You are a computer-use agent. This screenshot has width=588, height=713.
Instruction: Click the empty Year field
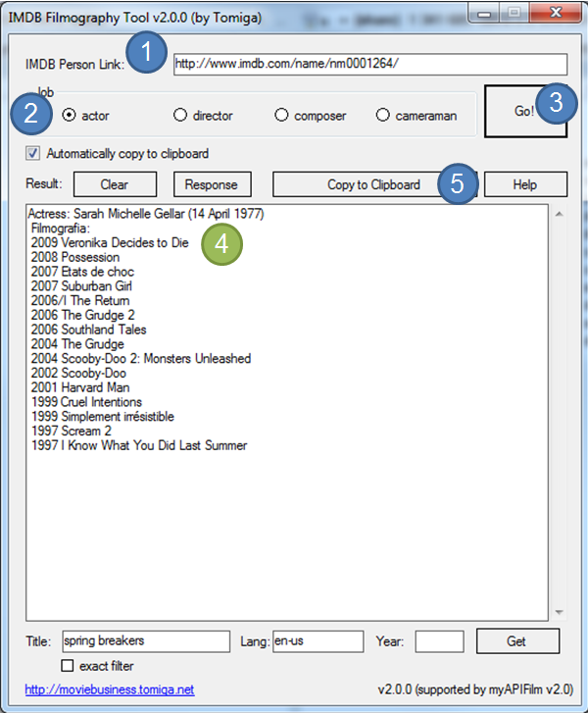coord(439,641)
